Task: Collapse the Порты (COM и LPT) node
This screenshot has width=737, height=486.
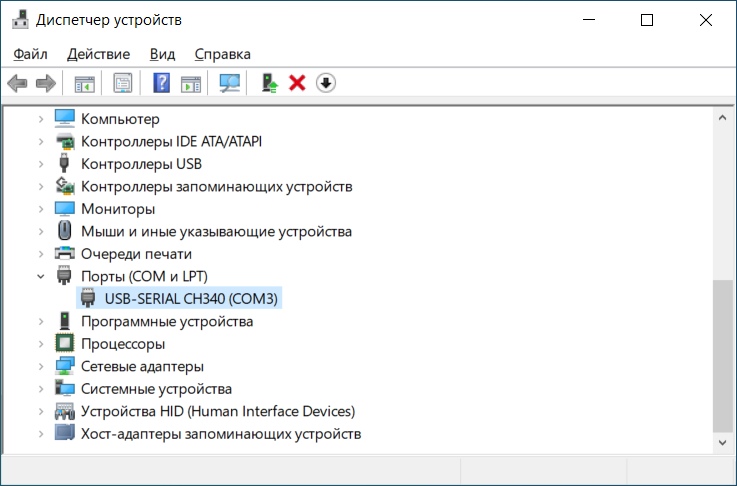Action: [41, 276]
